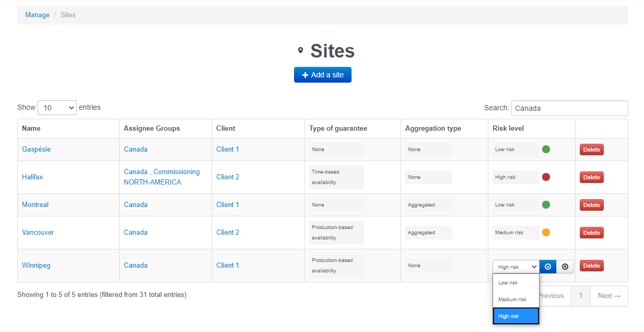Confirm Winnipeg risk change with blue checkmark icon
644x332 pixels.
[x=547, y=266]
